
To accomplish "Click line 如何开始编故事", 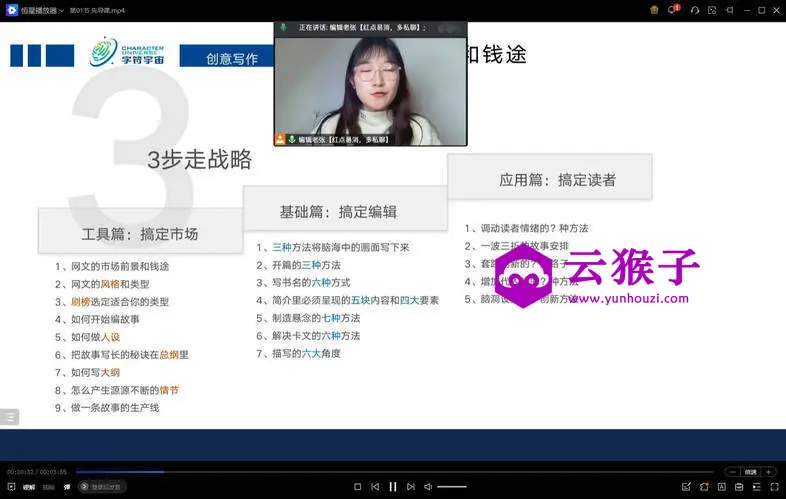I will point(97,319).
